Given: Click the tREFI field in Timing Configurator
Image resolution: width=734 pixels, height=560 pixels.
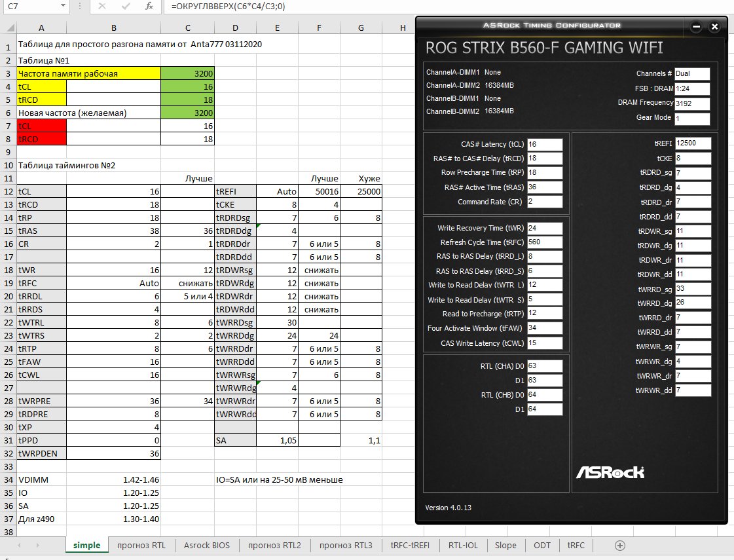Looking at the screenshot, I should 693,143.
